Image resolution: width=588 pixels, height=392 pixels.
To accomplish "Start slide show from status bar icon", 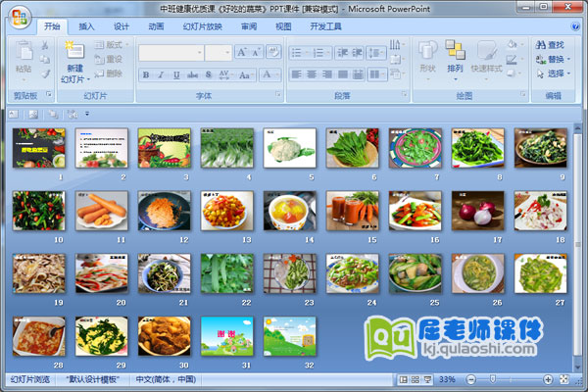I will tap(428, 379).
